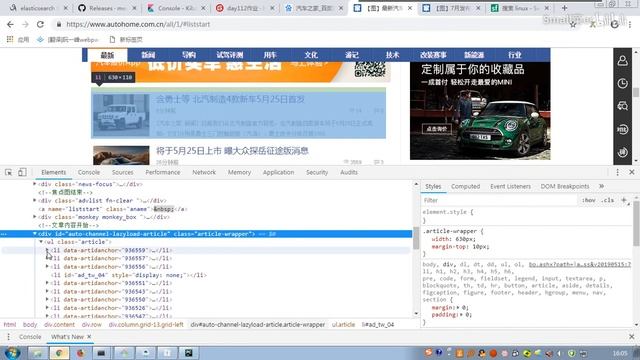
Task: Open the Firefox taskbar icon
Action: click(x=80, y=353)
